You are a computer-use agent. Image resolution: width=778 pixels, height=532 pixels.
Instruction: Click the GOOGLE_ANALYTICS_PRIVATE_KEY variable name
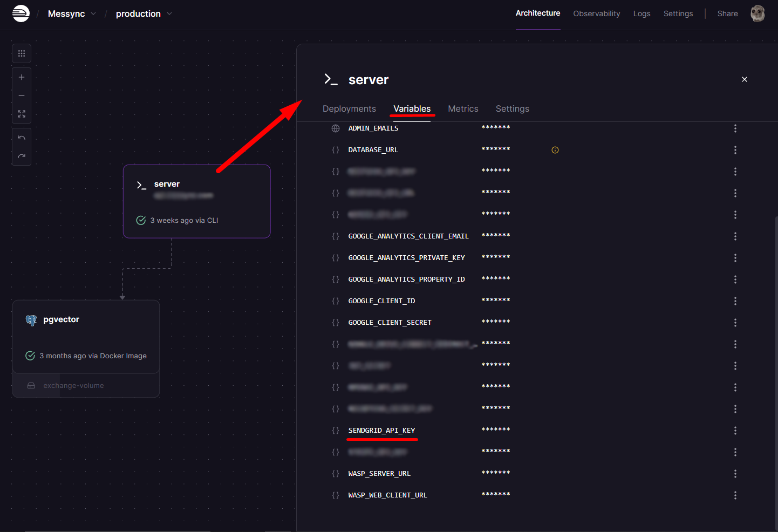click(407, 258)
